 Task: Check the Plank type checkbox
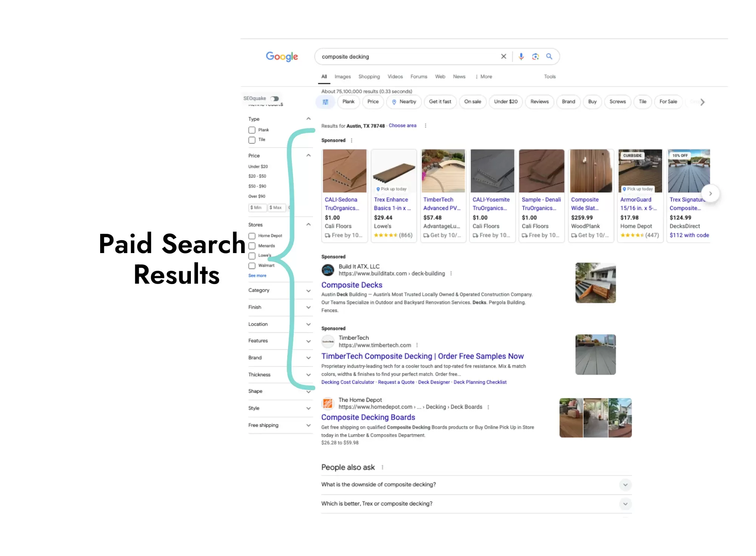(x=252, y=130)
